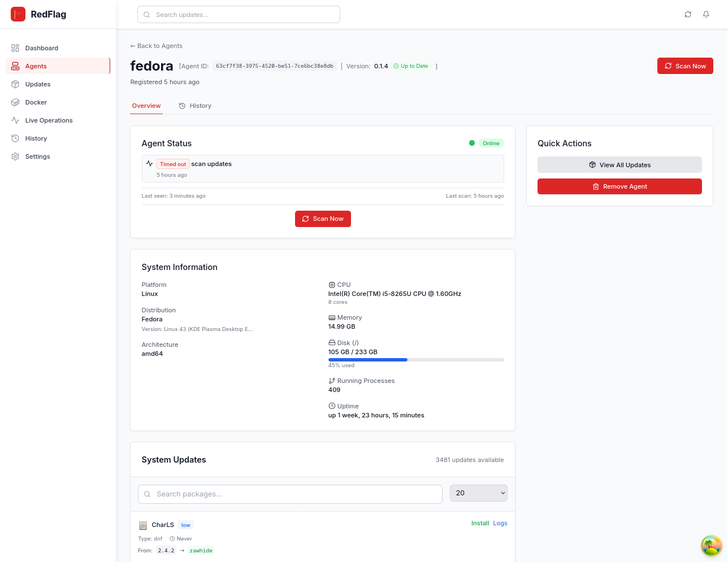Screen dimensions: 728x562
Task: Click the Live Operations pulse icon
Action: 15,120
